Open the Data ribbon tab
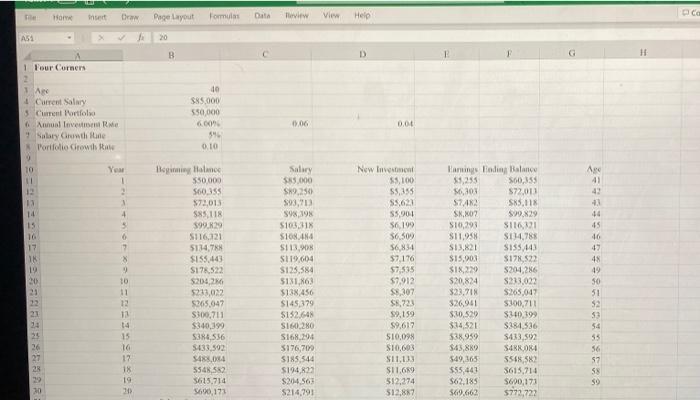Viewport: 700px width, 400px height. pyautogui.click(x=262, y=16)
